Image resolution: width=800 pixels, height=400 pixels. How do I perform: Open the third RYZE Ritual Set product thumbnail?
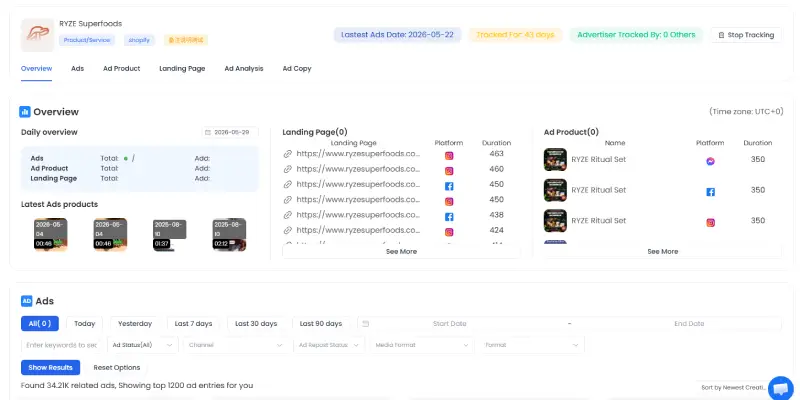click(x=555, y=220)
